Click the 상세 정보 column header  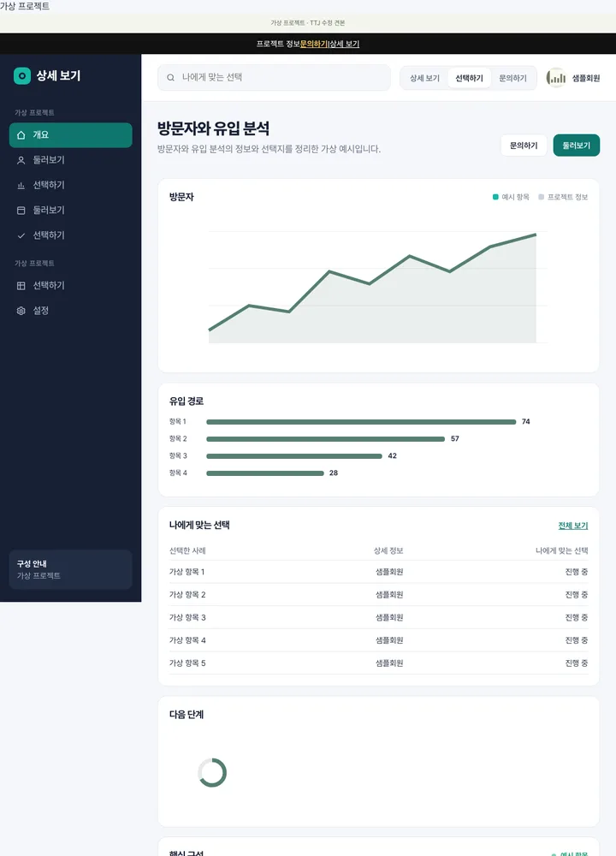(388, 550)
